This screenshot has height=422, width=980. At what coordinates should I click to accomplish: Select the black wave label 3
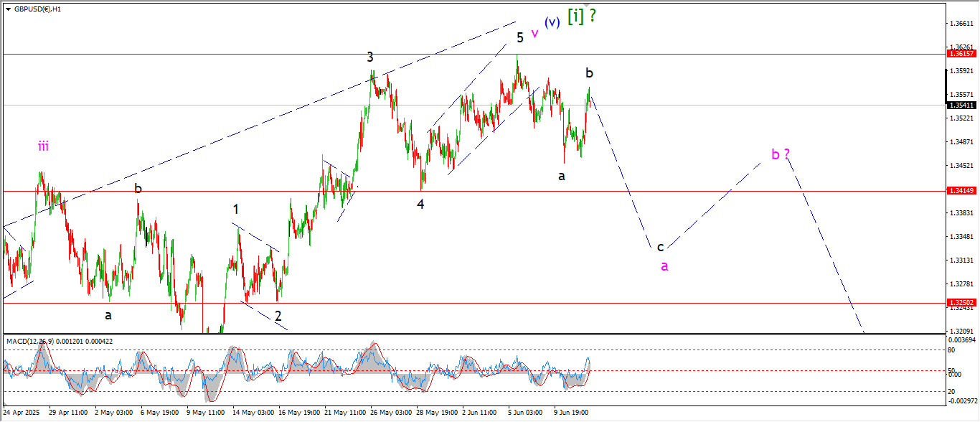(370, 57)
